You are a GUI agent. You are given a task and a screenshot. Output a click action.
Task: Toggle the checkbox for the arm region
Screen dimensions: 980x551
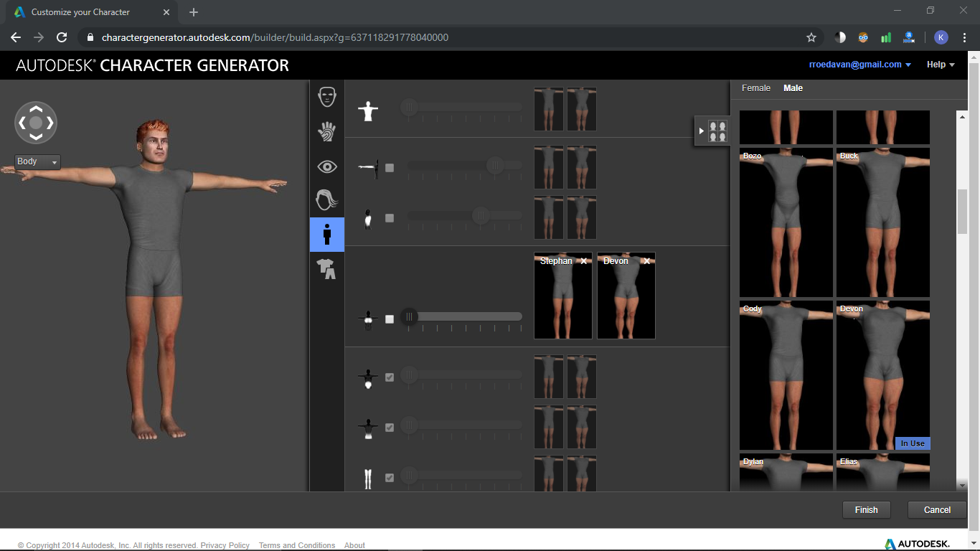point(390,168)
